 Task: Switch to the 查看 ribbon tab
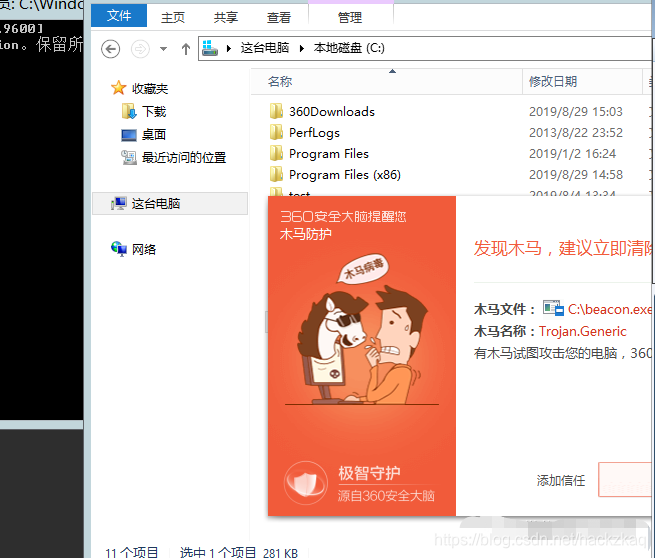pyautogui.click(x=279, y=18)
